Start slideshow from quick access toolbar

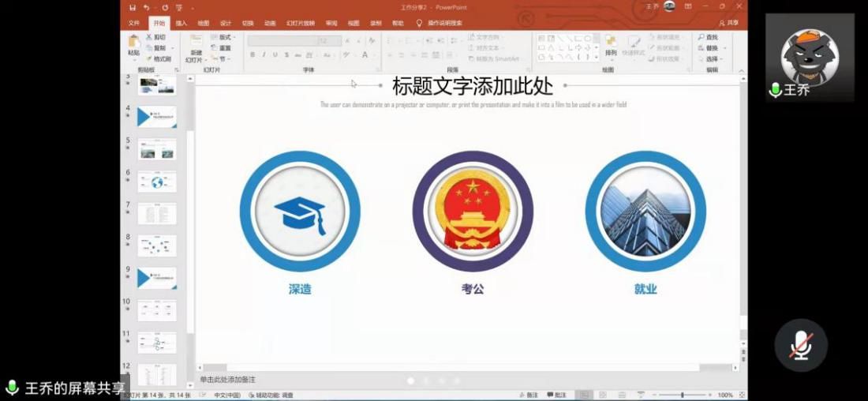179,8
